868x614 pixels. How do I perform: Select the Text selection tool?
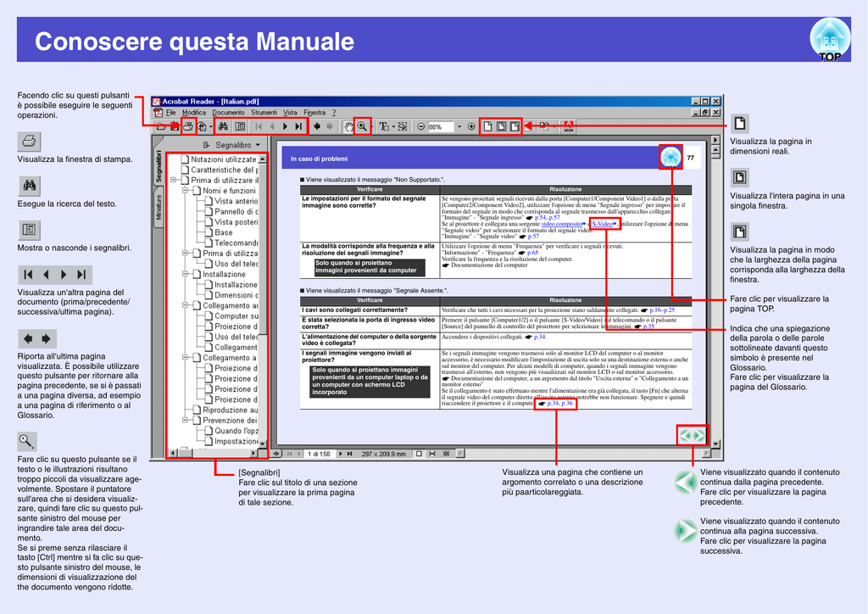pos(384,126)
